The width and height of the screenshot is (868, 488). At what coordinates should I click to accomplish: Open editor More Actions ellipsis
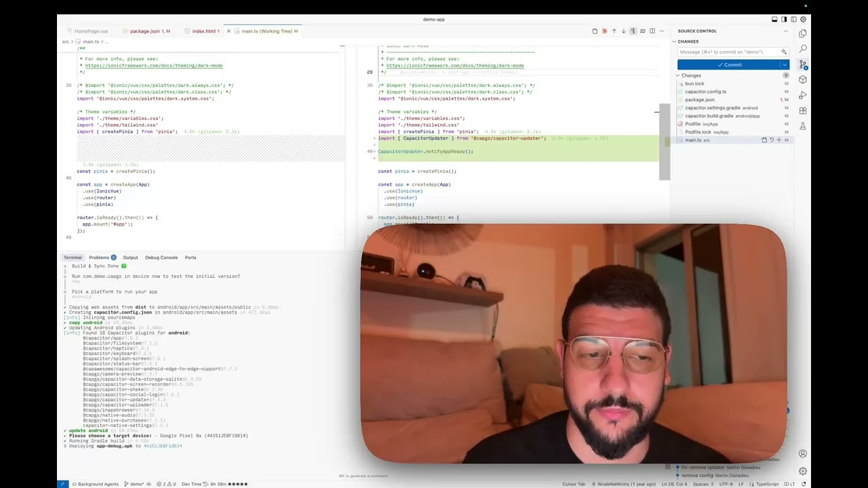click(x=661, y=31)
